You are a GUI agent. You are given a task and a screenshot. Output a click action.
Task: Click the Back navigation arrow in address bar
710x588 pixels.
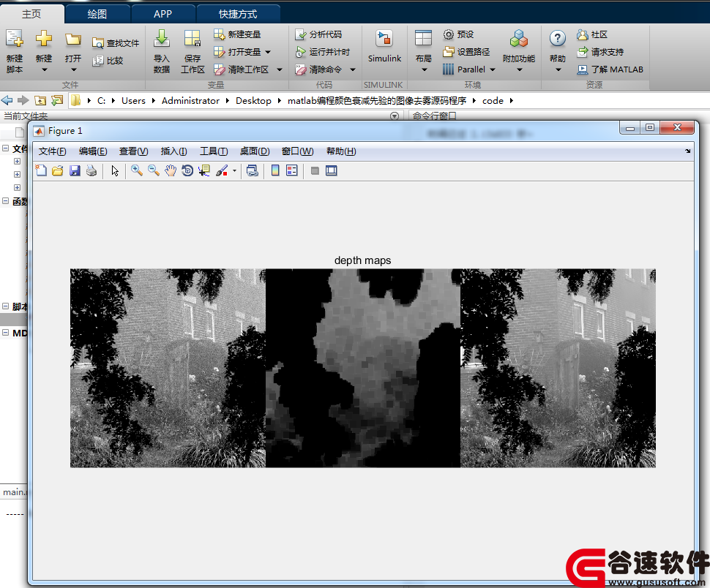point(7,100)
